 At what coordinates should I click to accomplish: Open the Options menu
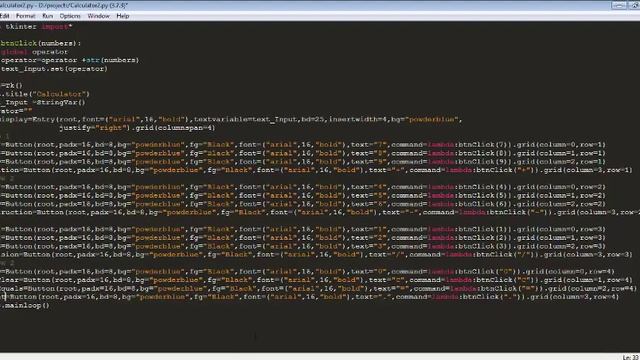pos(70,16)
